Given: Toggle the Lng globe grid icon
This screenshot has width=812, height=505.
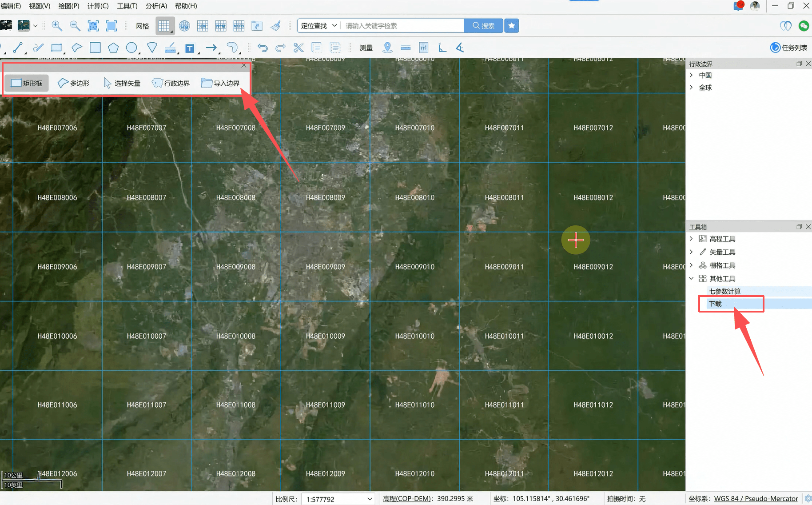Looking at the screenshot, I should [x=184, y=26].
